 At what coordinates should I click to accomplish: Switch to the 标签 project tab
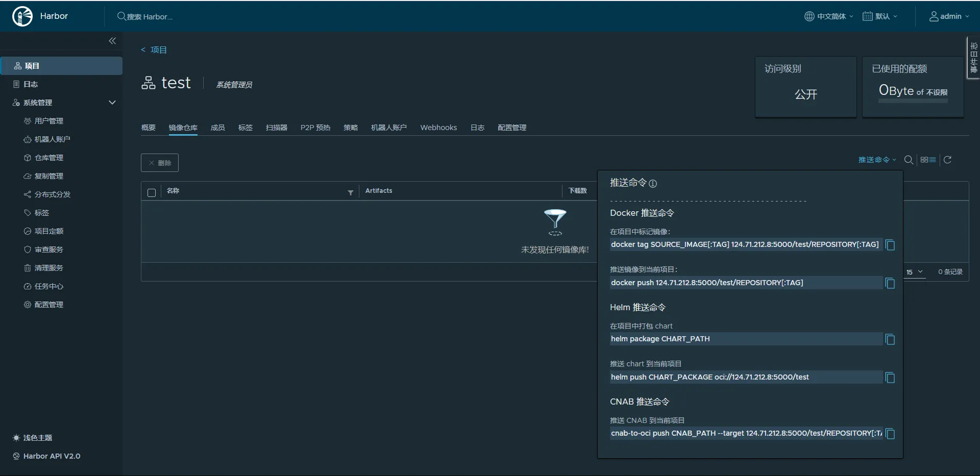pyautogui.click(x=246, y=128)
